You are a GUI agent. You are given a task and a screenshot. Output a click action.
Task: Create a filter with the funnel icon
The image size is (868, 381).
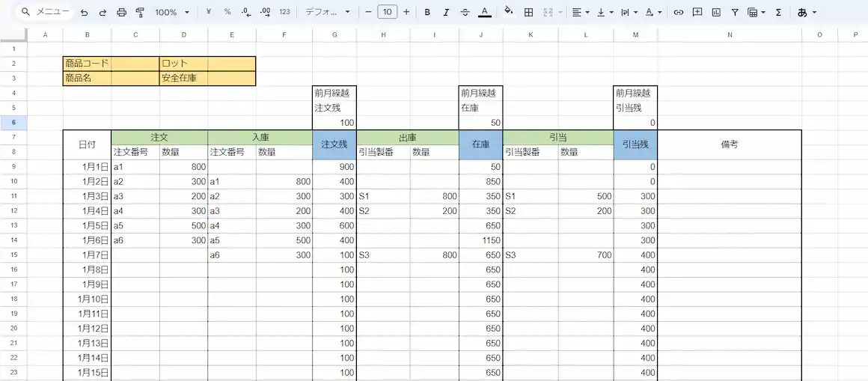coord(734,12)
